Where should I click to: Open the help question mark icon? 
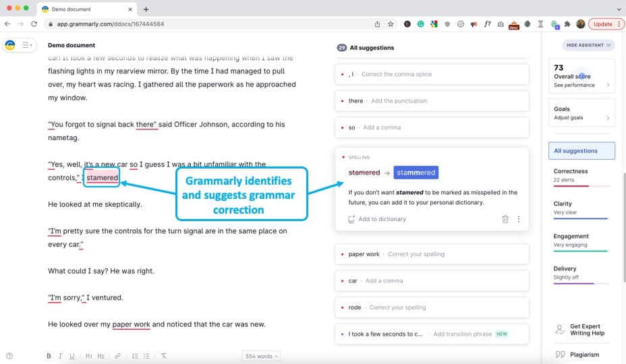click(x=9, y=356)
